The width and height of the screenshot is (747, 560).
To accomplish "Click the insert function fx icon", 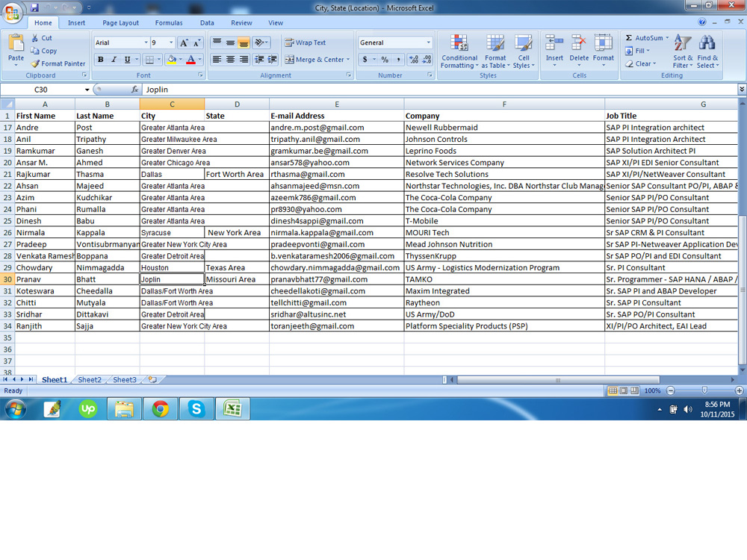I will (134, 90).
